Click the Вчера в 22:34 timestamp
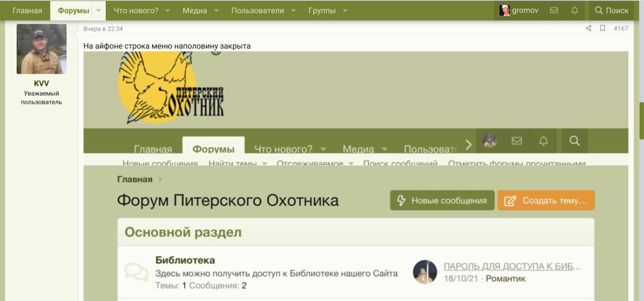The image size is (644, 301). point(103,28)
